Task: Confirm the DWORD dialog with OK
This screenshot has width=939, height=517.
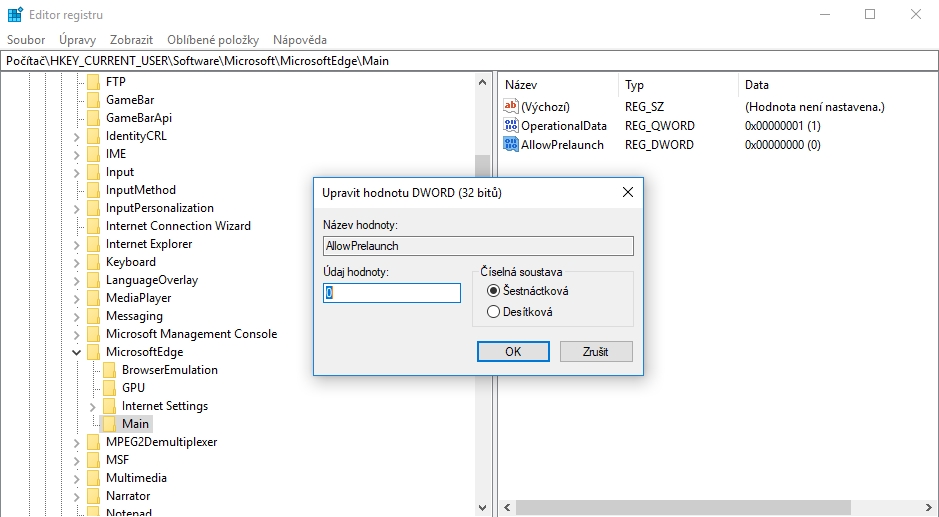Action: [x=513, y=352]
